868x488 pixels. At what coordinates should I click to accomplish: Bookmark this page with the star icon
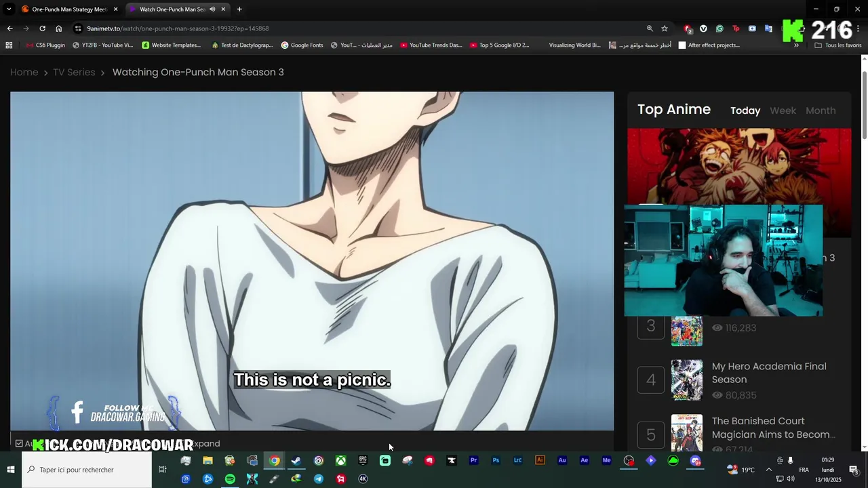click(665, 28)
